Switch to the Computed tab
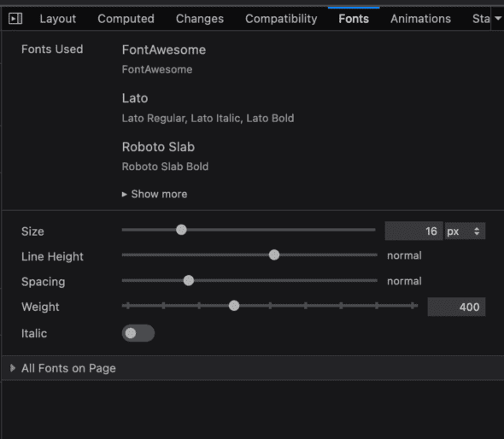 pyautogui.click(x=126, y=19)
